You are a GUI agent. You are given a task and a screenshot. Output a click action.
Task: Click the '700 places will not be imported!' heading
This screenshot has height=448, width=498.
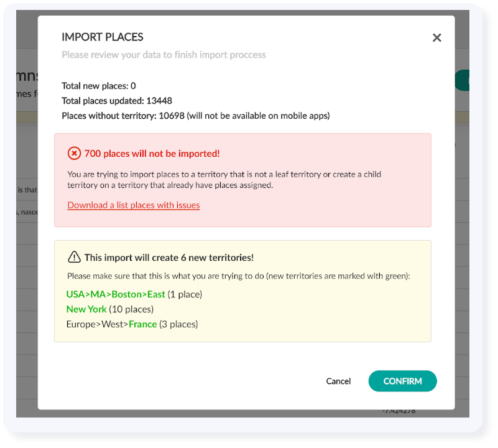[x=152, y=153]
